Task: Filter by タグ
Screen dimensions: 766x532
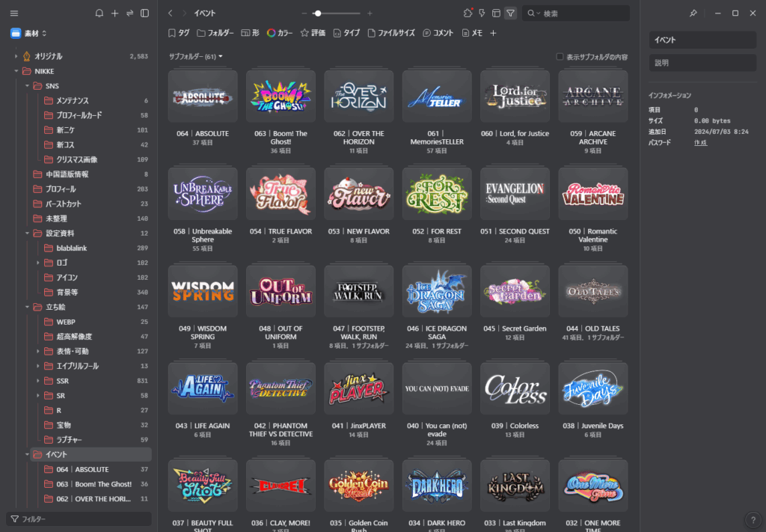Action: [179, 33]
